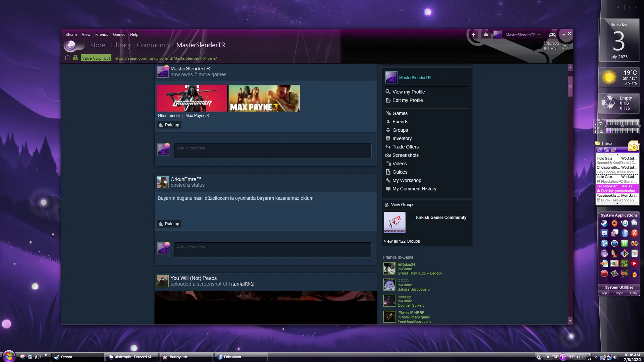This screenshot has width=644, height=362.
Task: Reload the Steam community page
Action: pyautogui.click(x=67, y=58)
